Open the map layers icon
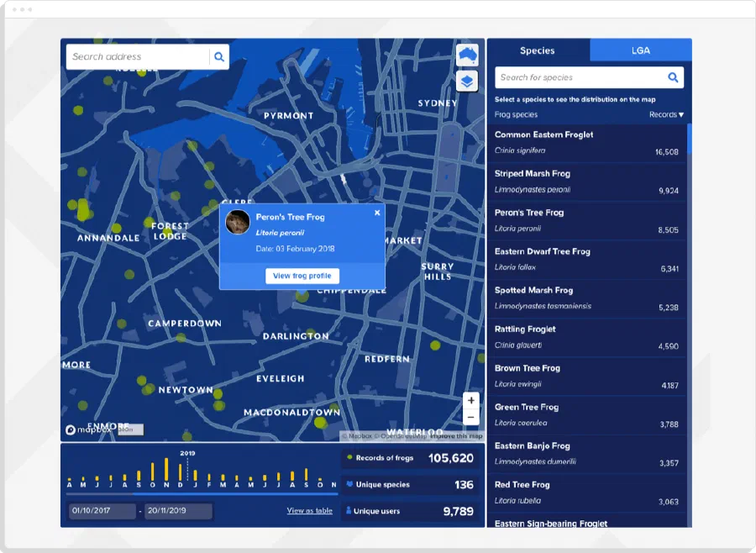This screenshot has width=756, height=553. tap(467, 81)
